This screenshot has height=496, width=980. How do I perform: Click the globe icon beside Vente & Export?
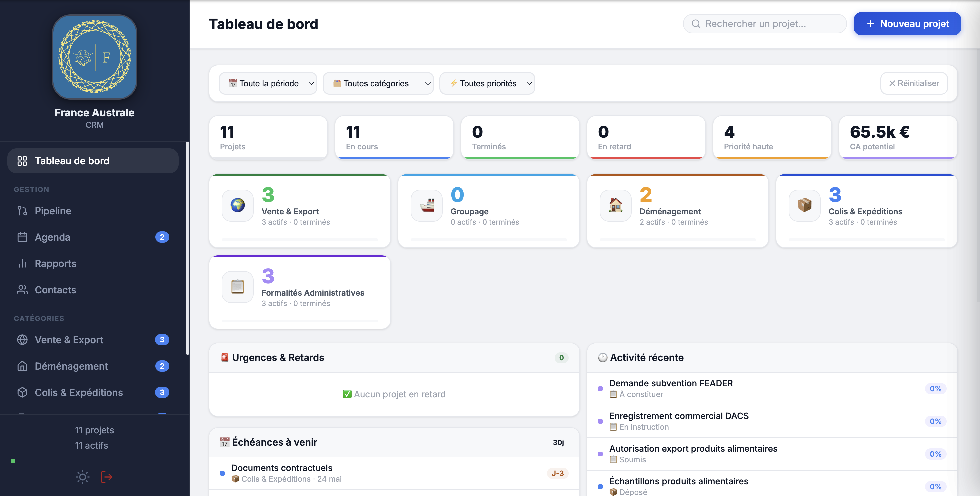(x=22, y=340)
